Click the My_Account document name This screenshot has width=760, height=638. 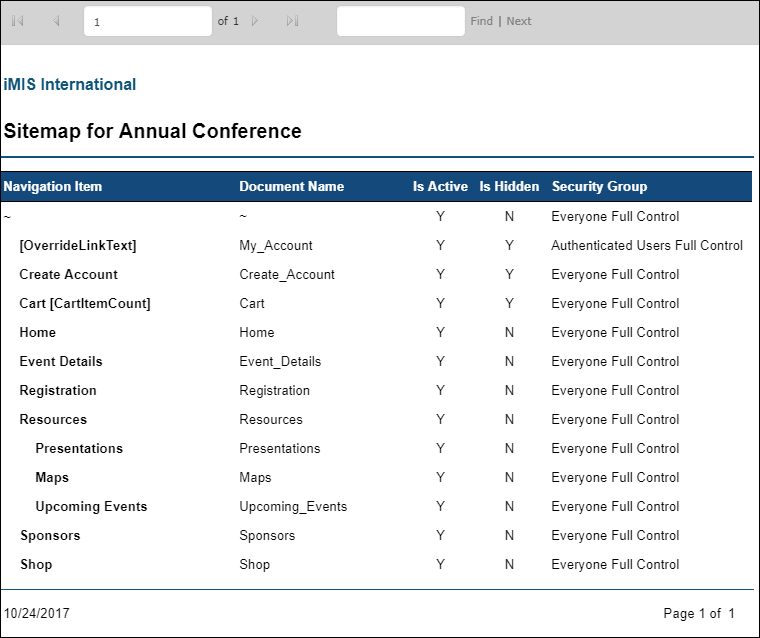(x=276, y=245)
